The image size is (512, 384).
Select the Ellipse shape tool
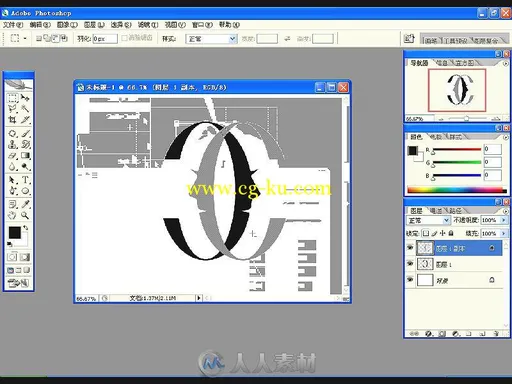coord(25,191)
